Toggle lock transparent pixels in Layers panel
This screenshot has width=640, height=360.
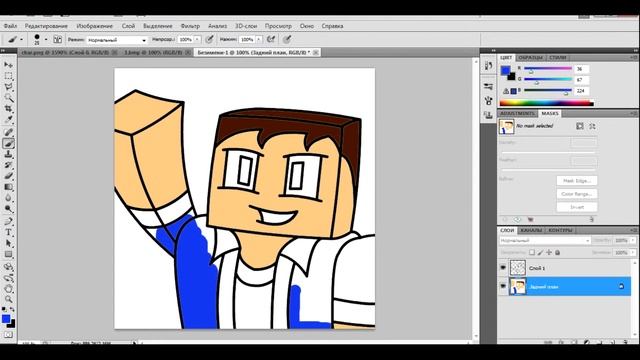532,253
